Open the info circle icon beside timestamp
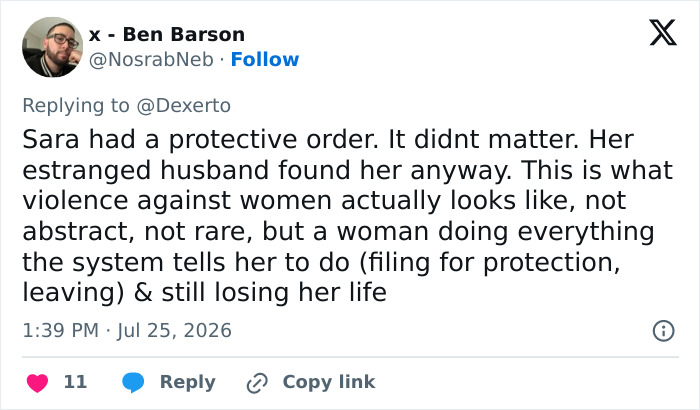The image size is (700, 410). point(663,331)
